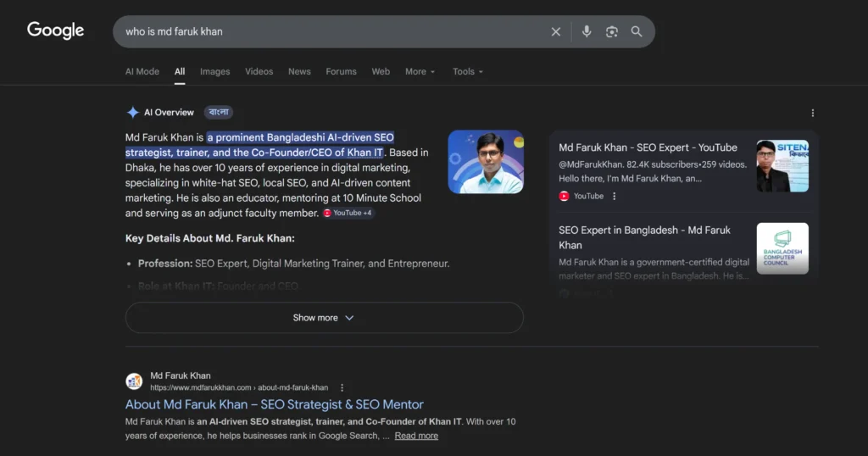Click the Key Details About Md. Faruk Khan heading
Viewport: 868px width, 456px height.
[210, 238]
